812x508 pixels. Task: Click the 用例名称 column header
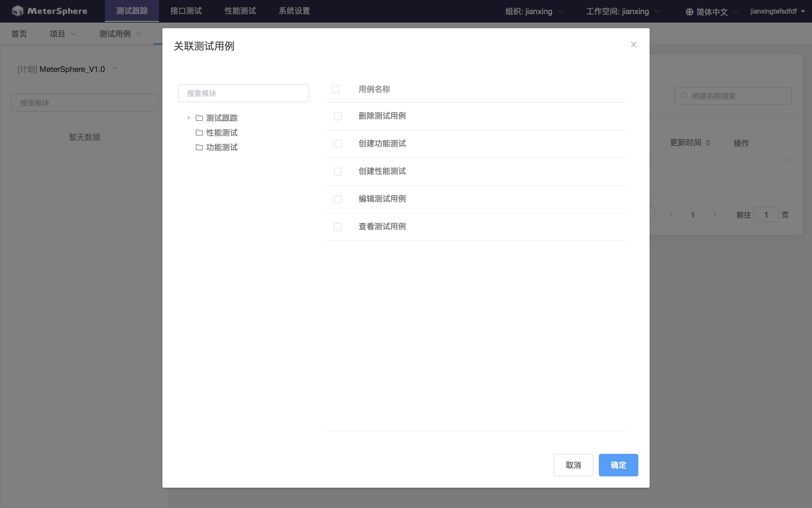point(374,89)
